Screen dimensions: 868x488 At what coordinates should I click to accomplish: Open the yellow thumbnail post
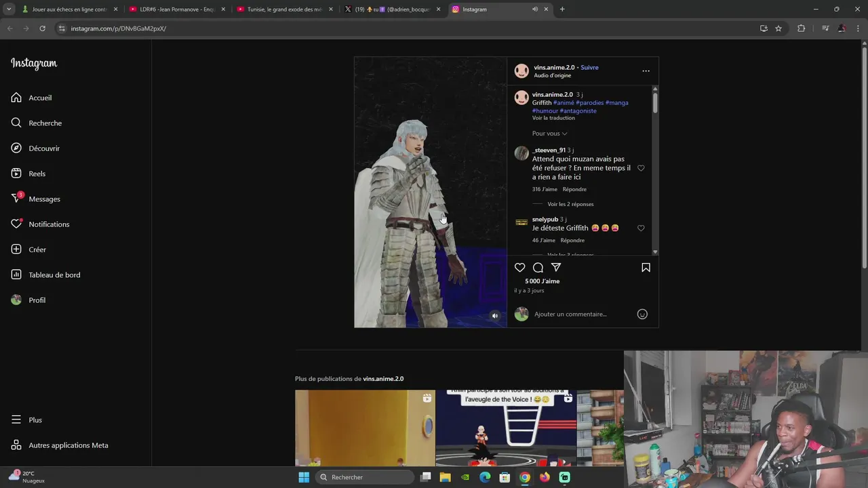tap(365, 428)
